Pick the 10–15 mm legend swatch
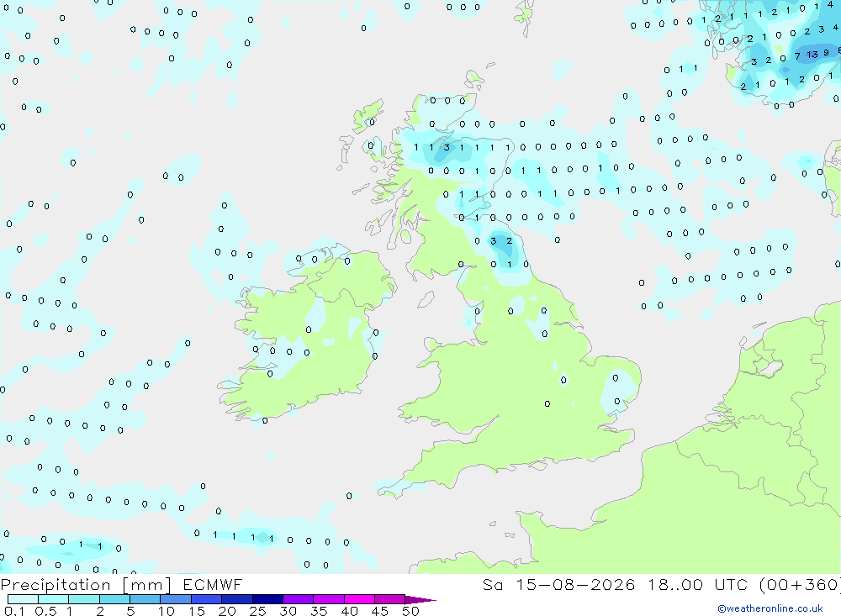Viewport: 841px width, 616px height. point(176,599)
